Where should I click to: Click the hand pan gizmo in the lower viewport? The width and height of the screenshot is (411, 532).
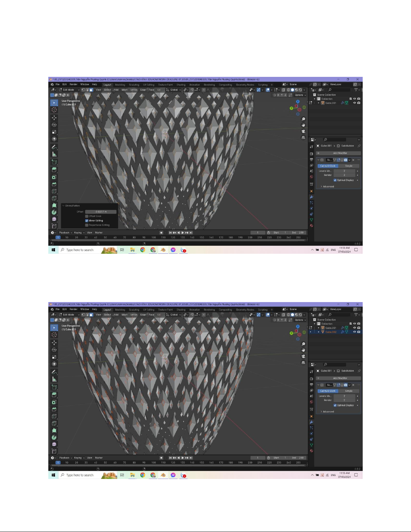(303, 350)
